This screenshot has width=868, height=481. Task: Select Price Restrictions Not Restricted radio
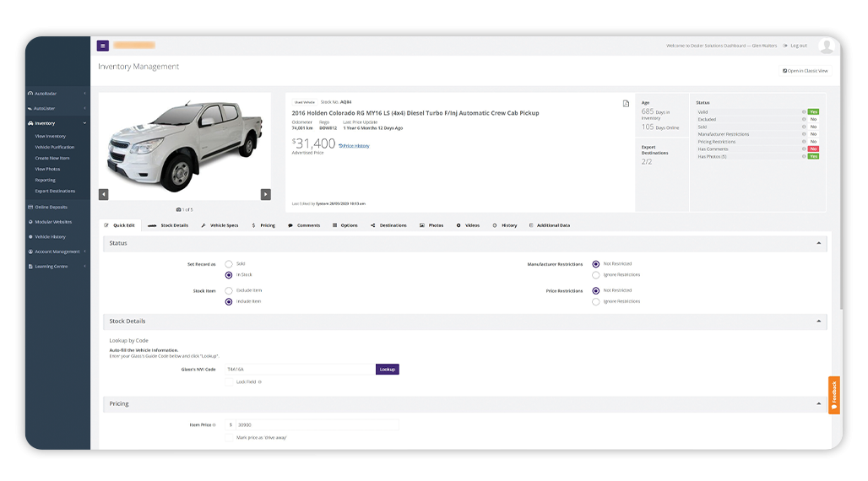click(x=595, y=290)
